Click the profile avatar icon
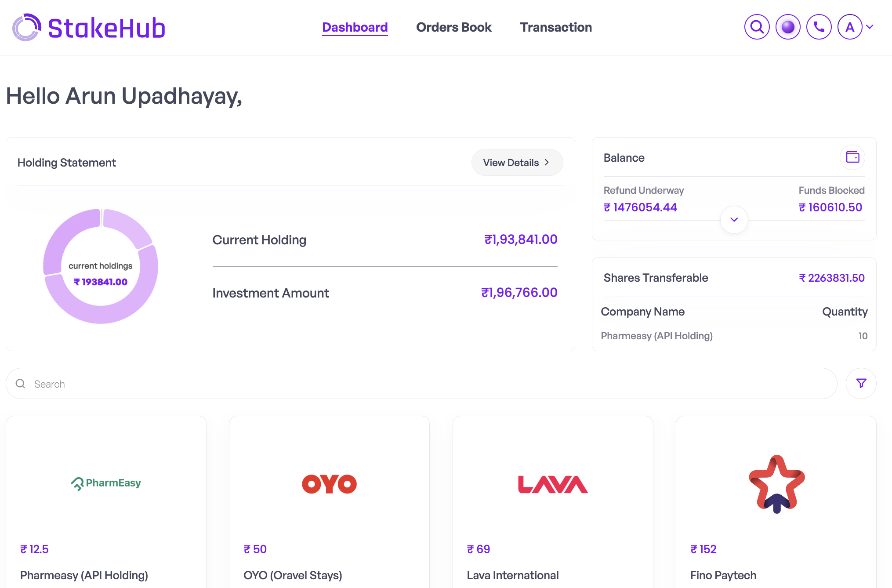The image size is (892, 588). pos(849,27)
